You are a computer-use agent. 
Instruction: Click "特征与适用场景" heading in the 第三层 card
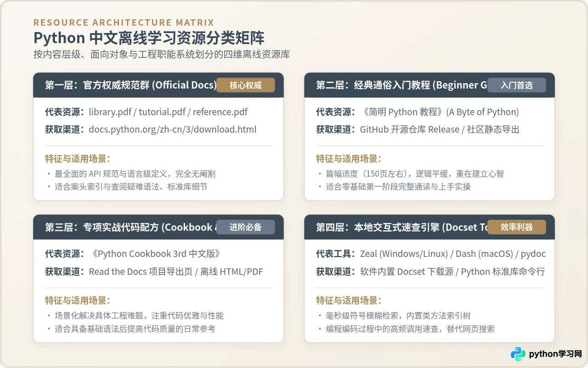[78, 301]
